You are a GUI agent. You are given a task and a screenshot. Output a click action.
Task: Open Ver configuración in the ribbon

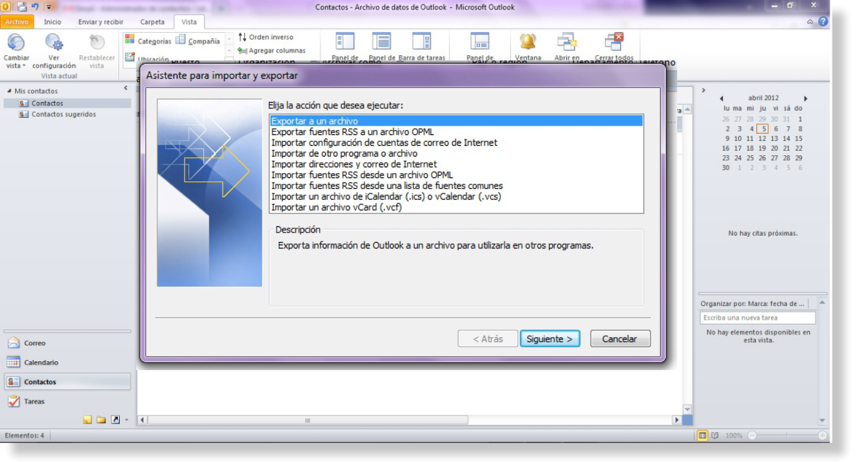pyautogui.click(x=54, y=43)
